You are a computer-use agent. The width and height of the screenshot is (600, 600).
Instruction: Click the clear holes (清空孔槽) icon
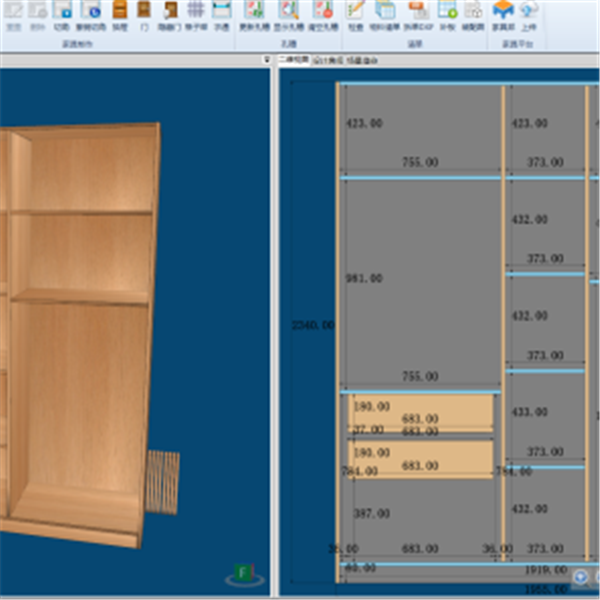point(322,14)
